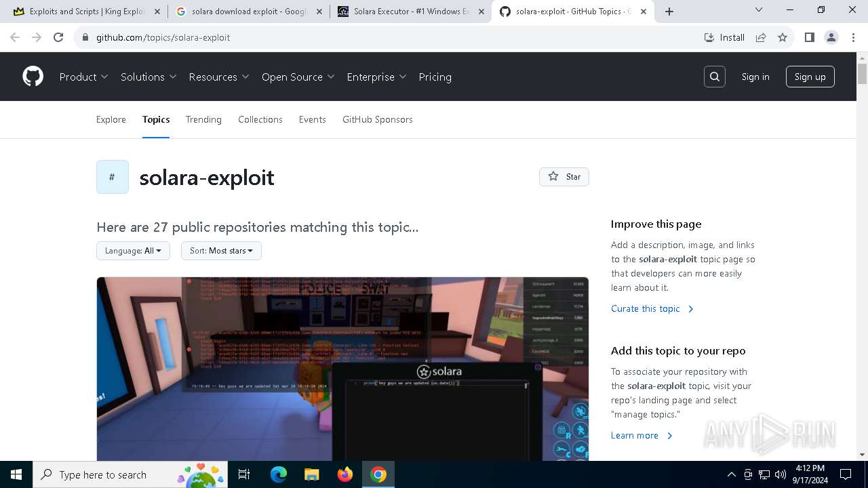Go to the Pricing page
The height and width of the screenshot is (488, 868).
[x=435, y=77]
